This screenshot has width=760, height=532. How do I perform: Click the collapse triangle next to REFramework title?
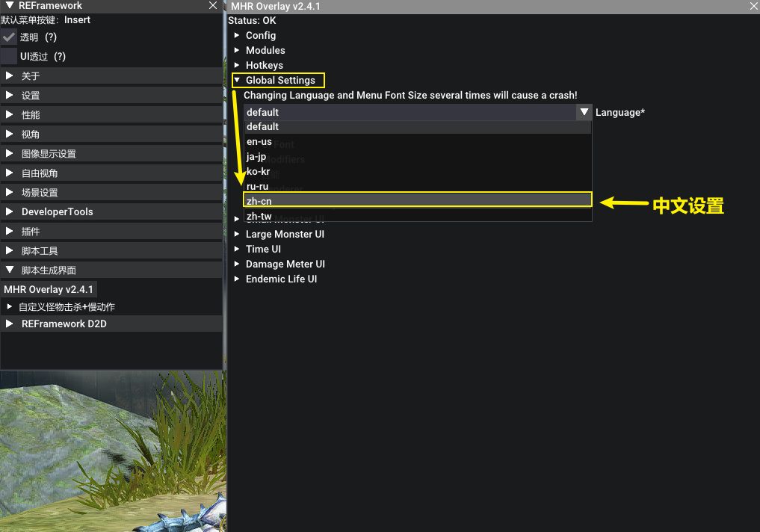pos(9,5)
